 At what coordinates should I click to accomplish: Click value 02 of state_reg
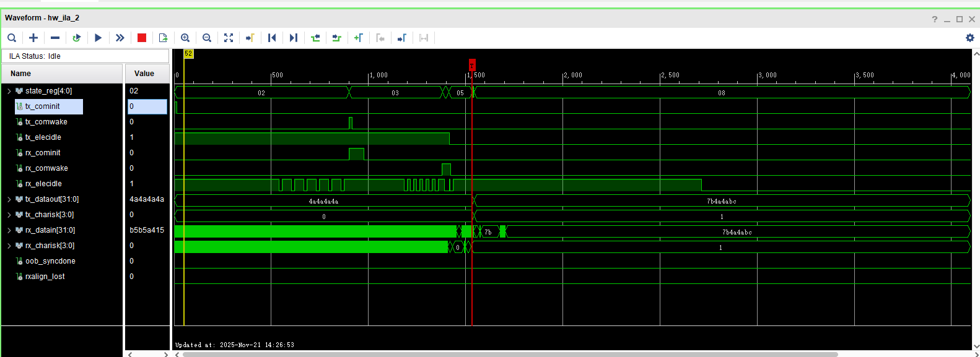134,91
